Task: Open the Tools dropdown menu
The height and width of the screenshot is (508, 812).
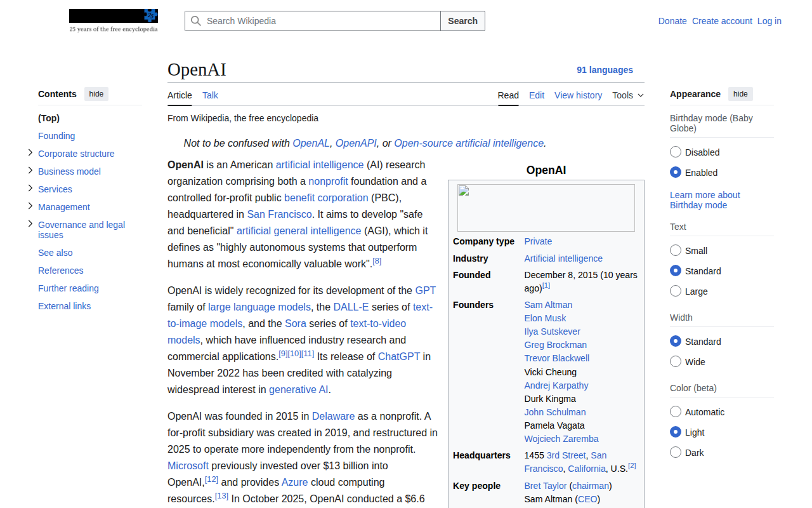Action: (628, 95)
